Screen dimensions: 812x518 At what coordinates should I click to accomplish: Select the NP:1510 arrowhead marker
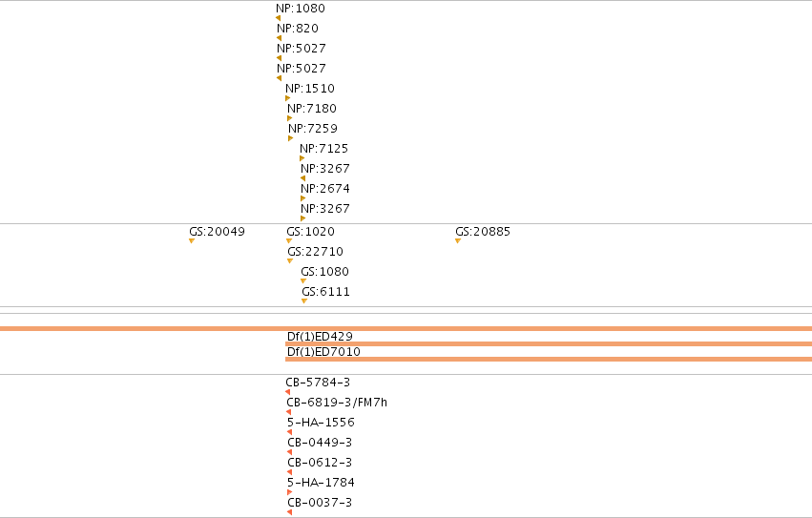288,98
